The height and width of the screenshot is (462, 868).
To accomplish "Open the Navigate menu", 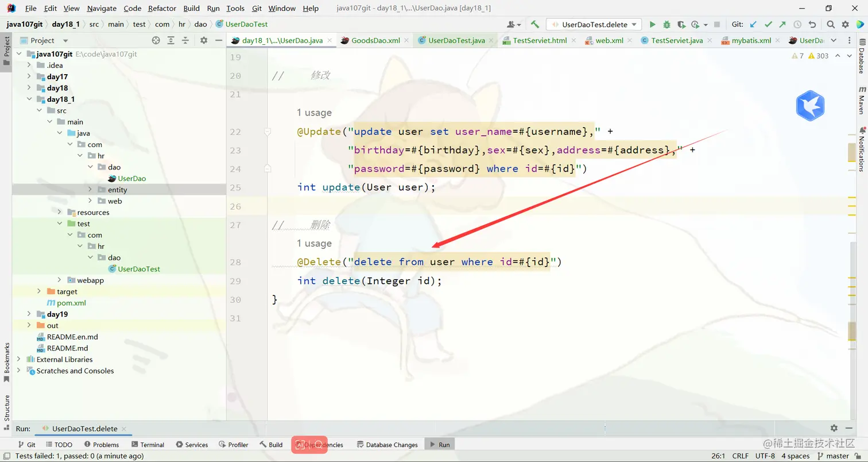I will pos(102,8).
